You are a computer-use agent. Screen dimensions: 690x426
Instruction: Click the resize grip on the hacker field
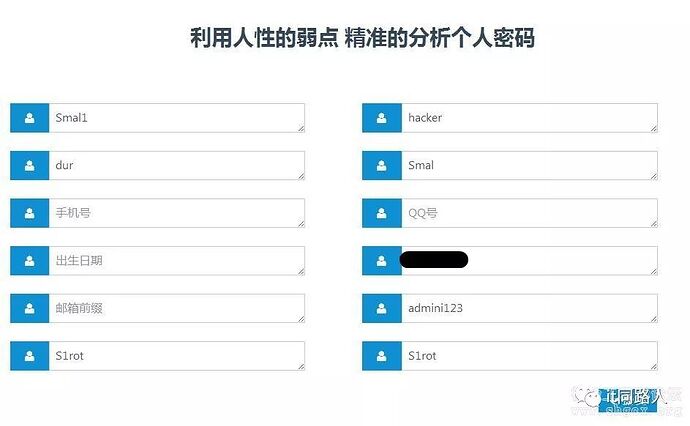[652, 127]
